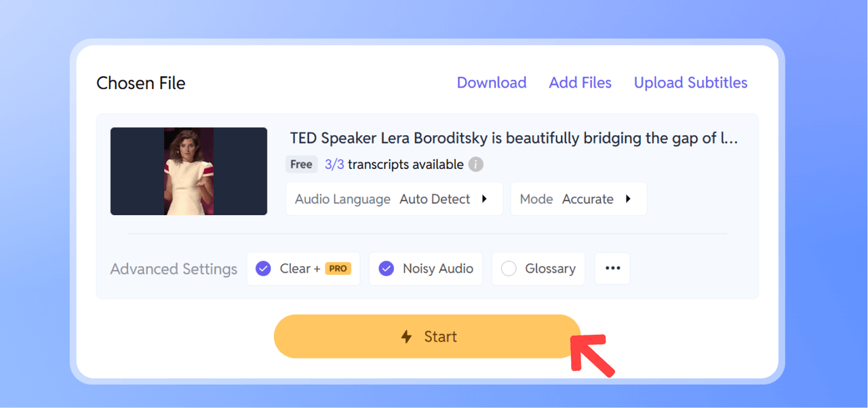Toggle the Clear+ checkbox
This screenshot has height=408, width=868.
click(263, 269)
